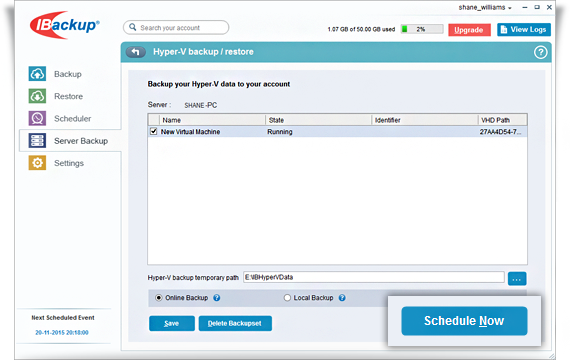This screenshot has width=570, height=360.
Task: Click the Upgrade button
Action: point(469,30)
